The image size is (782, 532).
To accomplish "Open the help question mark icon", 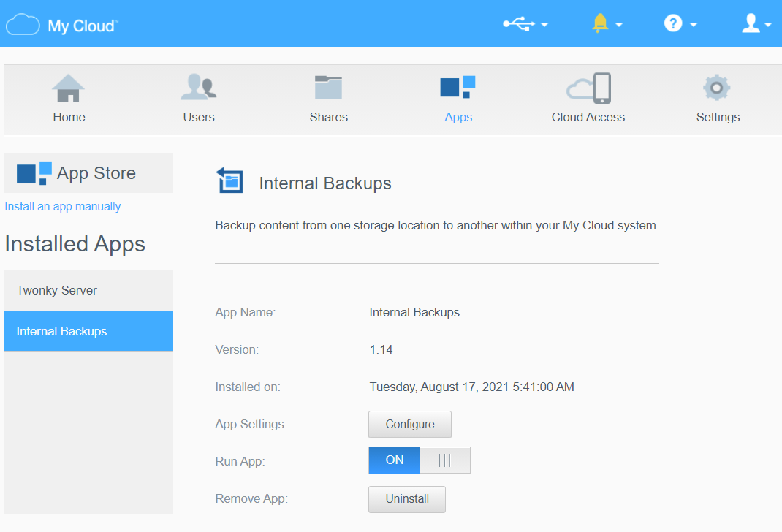I will [x=673, y=23].
